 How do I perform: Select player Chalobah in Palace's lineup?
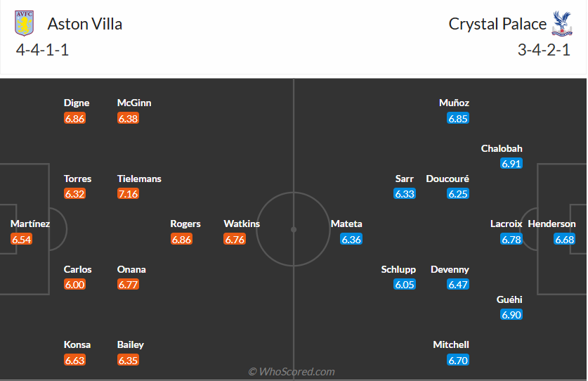coord(502,148)
